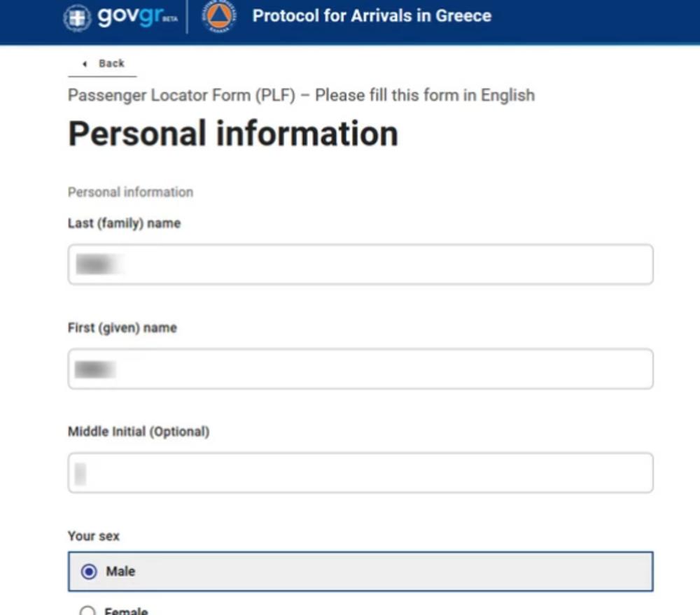Screen dimensions: 700x615
Task: Focus the Middle Initial text box
Action: (360, 473)
